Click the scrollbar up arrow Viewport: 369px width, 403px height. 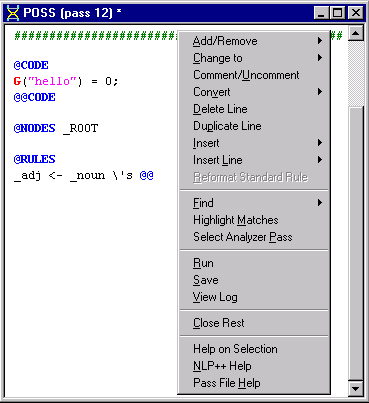355,33
